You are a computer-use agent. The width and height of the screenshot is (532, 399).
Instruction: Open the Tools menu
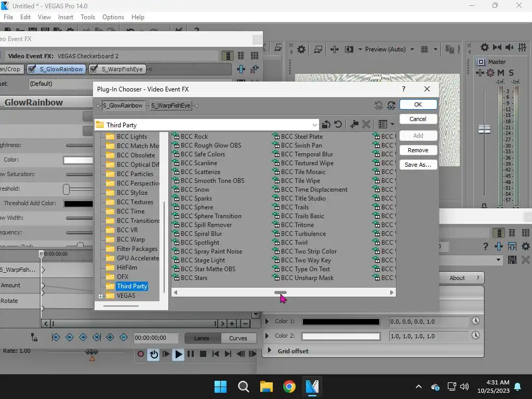pos(87,17)
